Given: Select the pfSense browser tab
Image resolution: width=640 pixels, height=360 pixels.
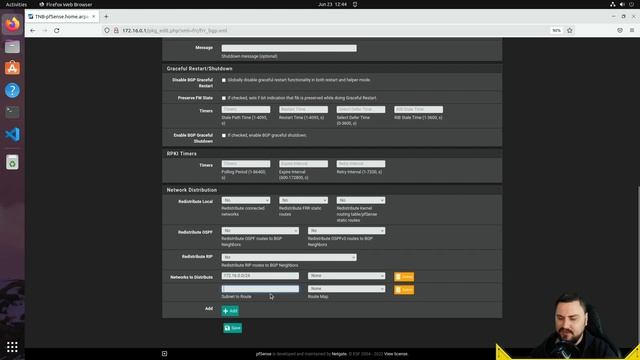Looking at the screenshot, I should (61, 17).
